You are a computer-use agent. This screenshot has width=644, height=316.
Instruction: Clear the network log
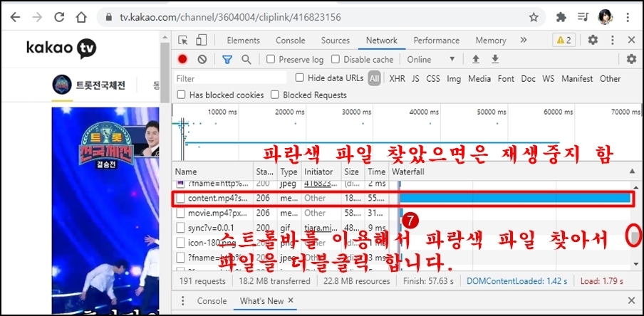202,59
